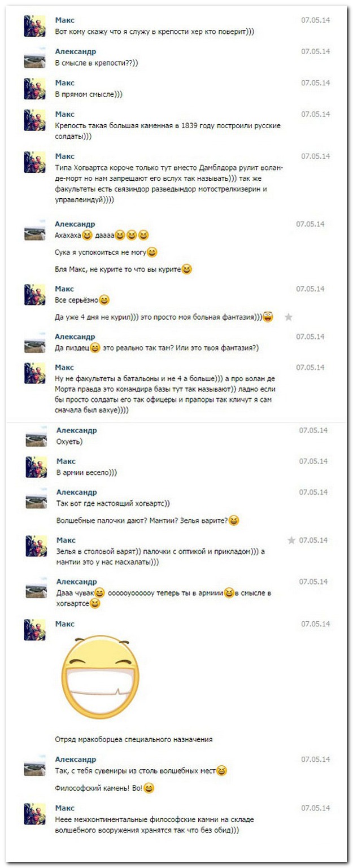Click the name Александр above "Ахахаха" message

pyautogui.click(x=75, y=224)
